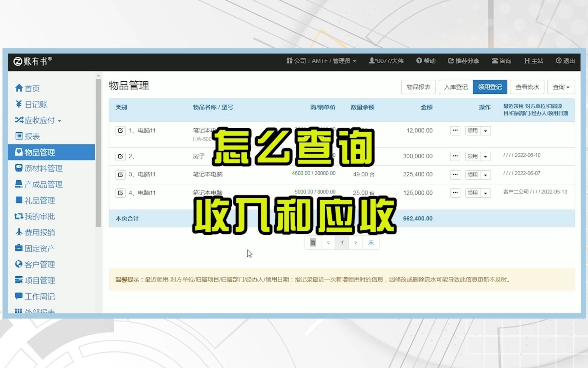This screenshot has width=588, height=368.
Task: Click the 领用 button in the 300,000.00 row
Action: [x=473, y=157]
